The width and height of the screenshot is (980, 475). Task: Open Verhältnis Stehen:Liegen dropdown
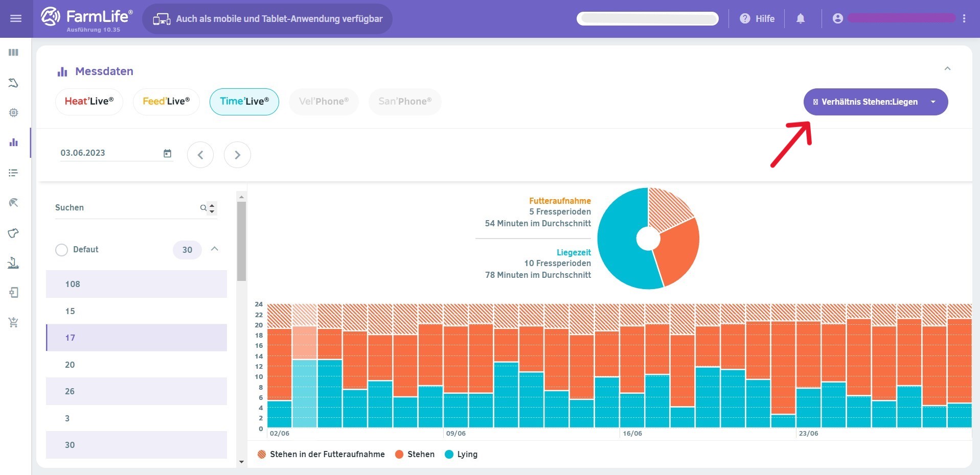pyautogui.click(x=875, y=102)
